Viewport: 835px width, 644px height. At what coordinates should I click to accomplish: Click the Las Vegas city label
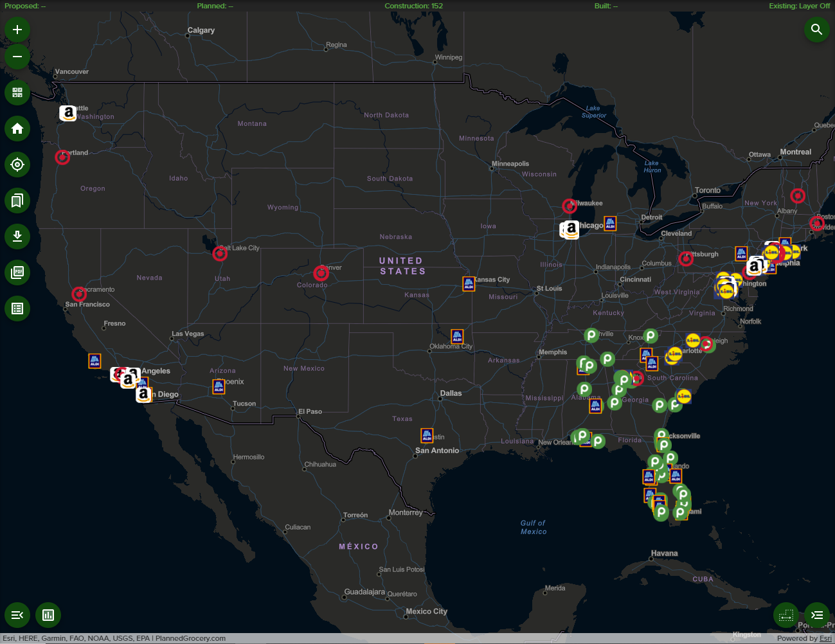(188, 334)
